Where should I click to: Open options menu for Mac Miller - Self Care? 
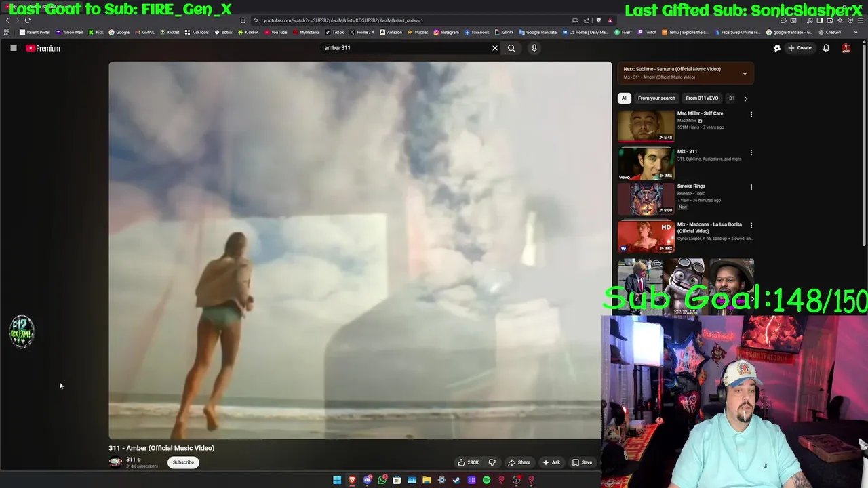click(751, 114)
